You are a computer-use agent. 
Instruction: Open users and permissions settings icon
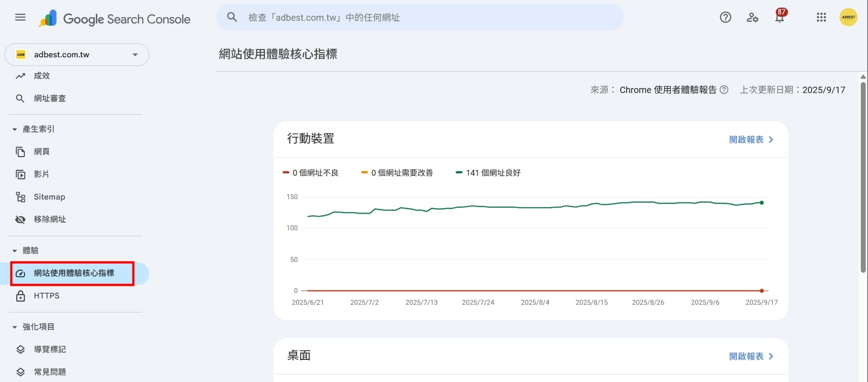(x=752, y=18)
